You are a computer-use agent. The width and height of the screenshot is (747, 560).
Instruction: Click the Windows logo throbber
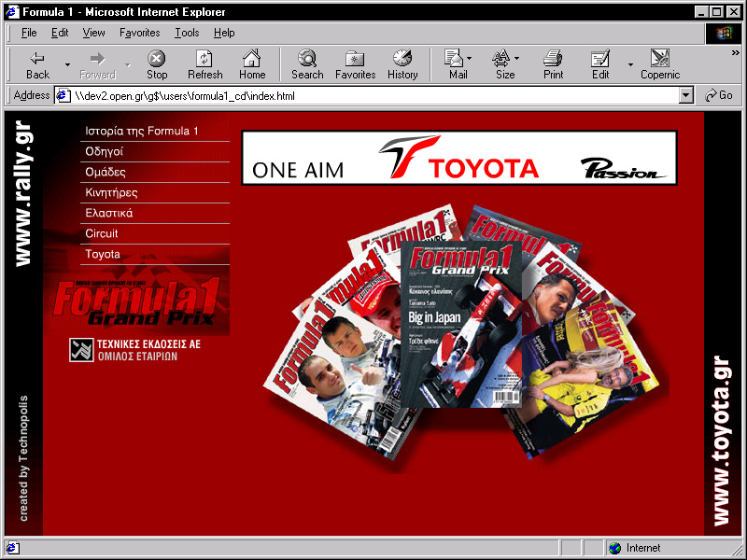coord(723,33)
